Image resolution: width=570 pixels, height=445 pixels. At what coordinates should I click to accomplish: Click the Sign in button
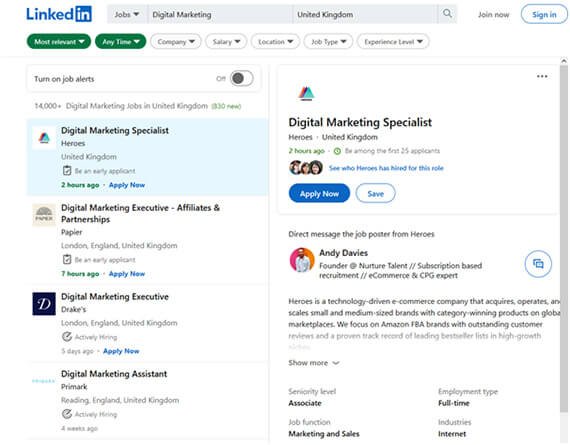pyautogui.click(x=544, y=15)
